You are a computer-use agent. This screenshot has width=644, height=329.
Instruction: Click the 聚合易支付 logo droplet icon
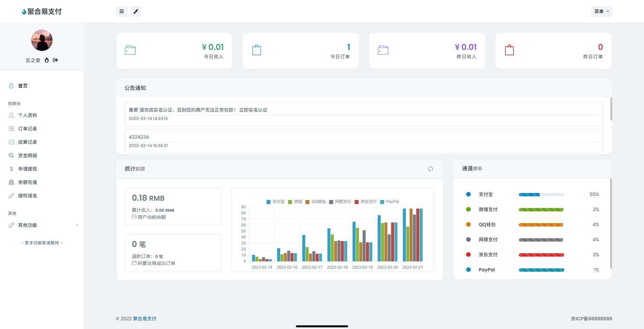pyautogui.click(x=23, y=11)
